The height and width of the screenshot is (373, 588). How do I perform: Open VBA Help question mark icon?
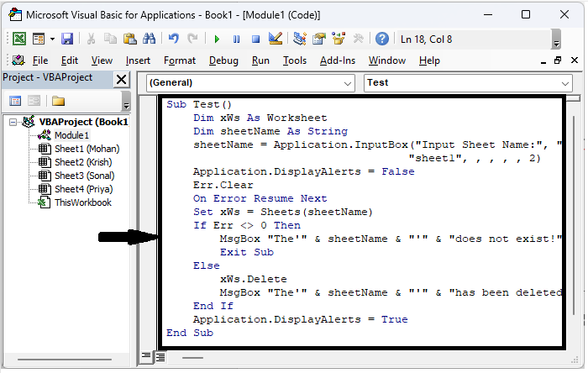(x=381, y=39)
